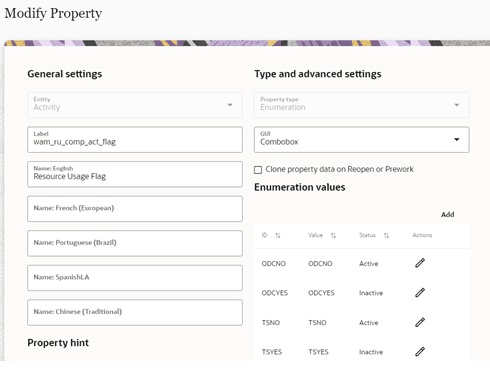Click the Name: Portuguese (Brazil) field
Image resolution: width=490 pixels, height=376 pixels.
pyautogui.click(x=135, y=243)
